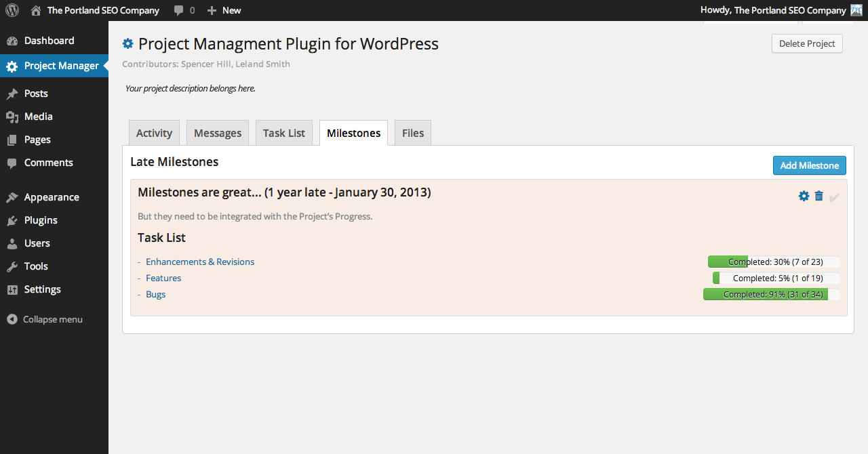
Task: Click the Bugs 91% progress bar
Action: 772,294
